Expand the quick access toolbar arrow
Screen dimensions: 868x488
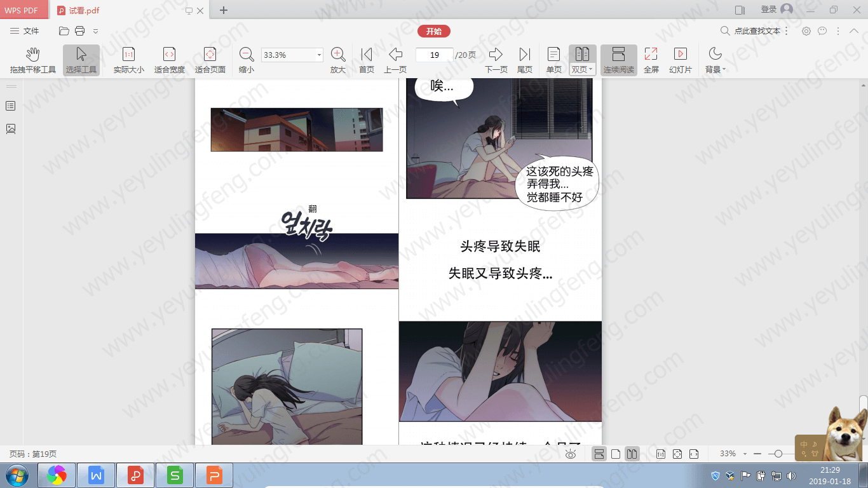[x=95, y=31]
